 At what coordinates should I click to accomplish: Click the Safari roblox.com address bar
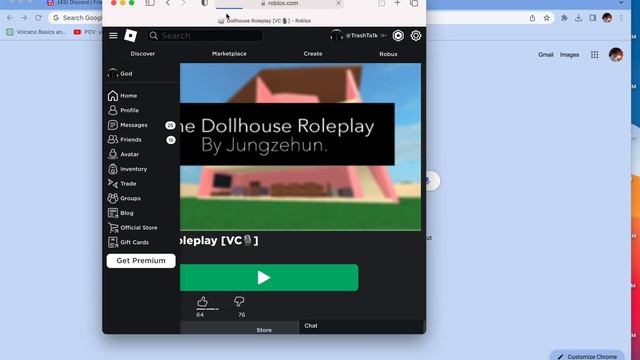[280, 3]
